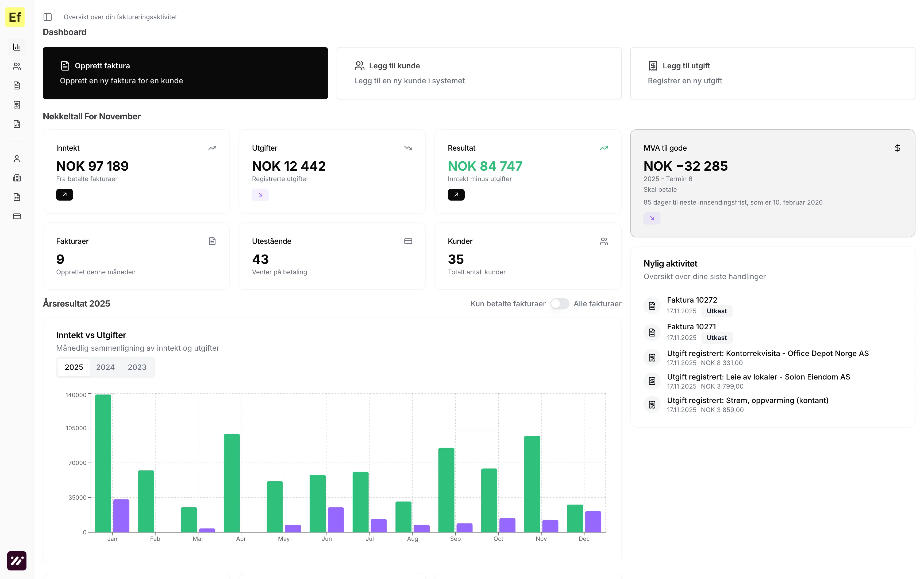Click the purple widget icon at bottom left
Viewport: 924px width, 579px height.
pyautogui.click(x=17, y=561)
